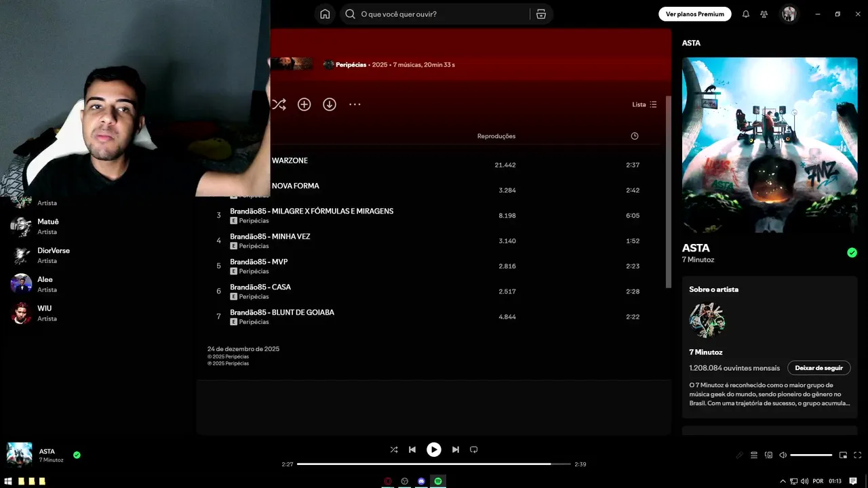Open Windows Start button
Image resolution: width=868 pixels, height=488 pixels.
(x=9, y=481)
